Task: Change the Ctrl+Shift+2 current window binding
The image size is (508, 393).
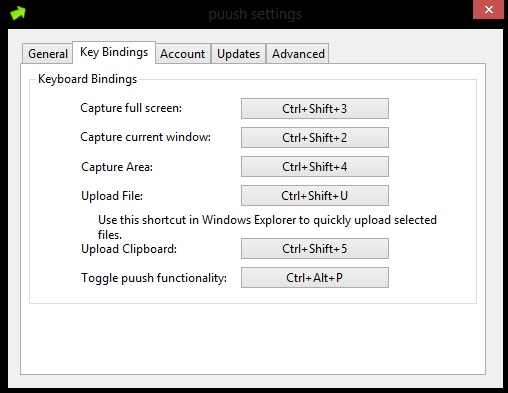Action: pyautogui.click(x=315, y=138)
